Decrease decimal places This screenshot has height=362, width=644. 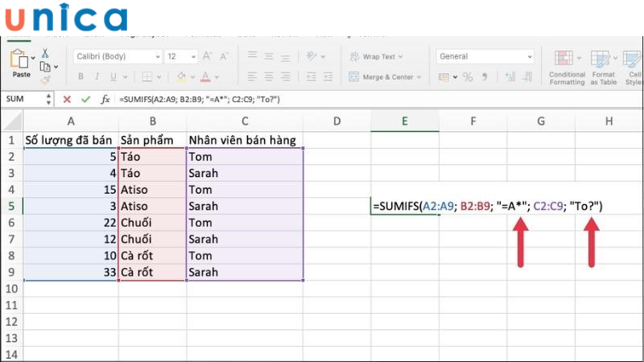[528, 76]
